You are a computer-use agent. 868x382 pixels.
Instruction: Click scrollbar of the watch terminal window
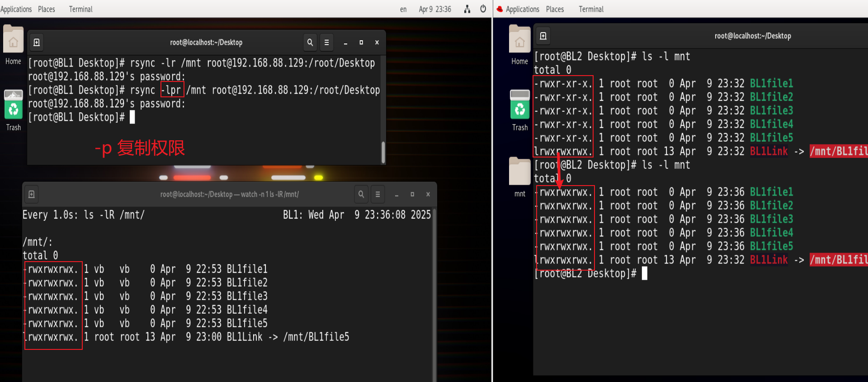click(434, 294)
